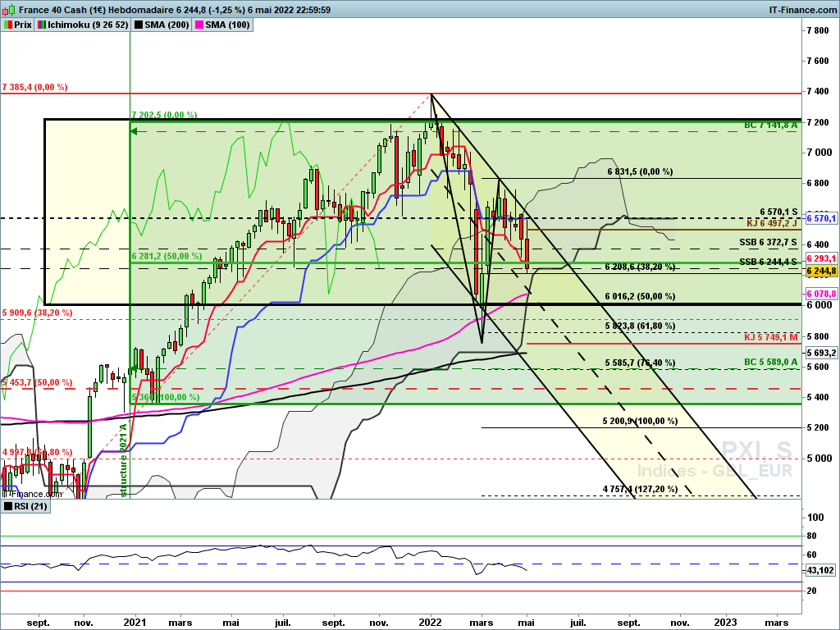Click the Prix candlestick icon in legend
840x630 pixels.
click(8, 25)
